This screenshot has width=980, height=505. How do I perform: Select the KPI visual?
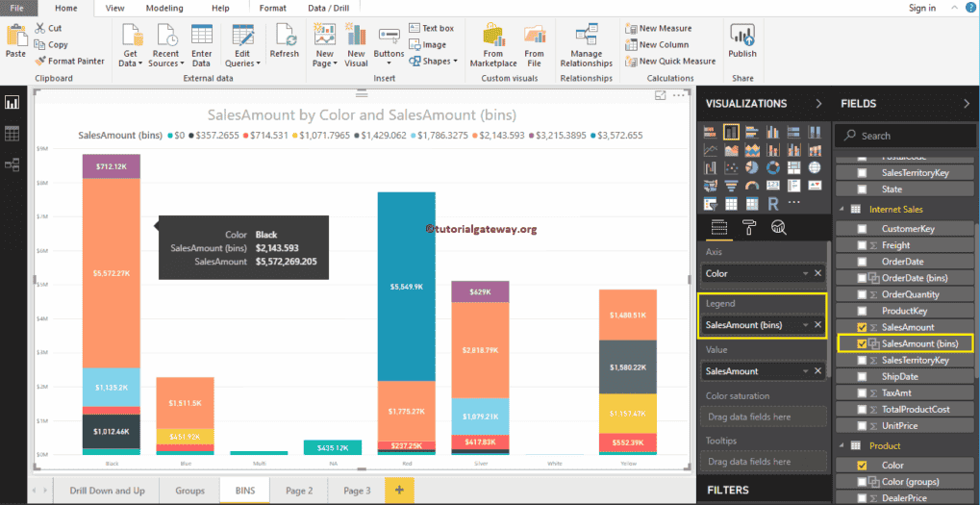[x=815, y=186]
